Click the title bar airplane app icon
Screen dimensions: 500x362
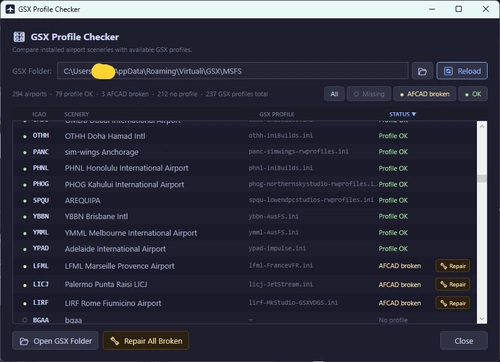(10, 9)
